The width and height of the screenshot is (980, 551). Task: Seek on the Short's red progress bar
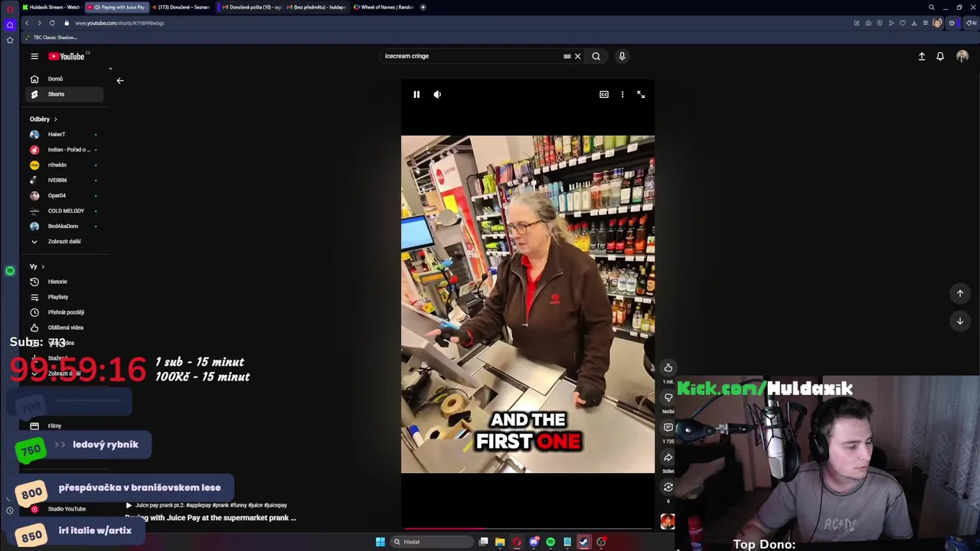click(x=528, y=528)
